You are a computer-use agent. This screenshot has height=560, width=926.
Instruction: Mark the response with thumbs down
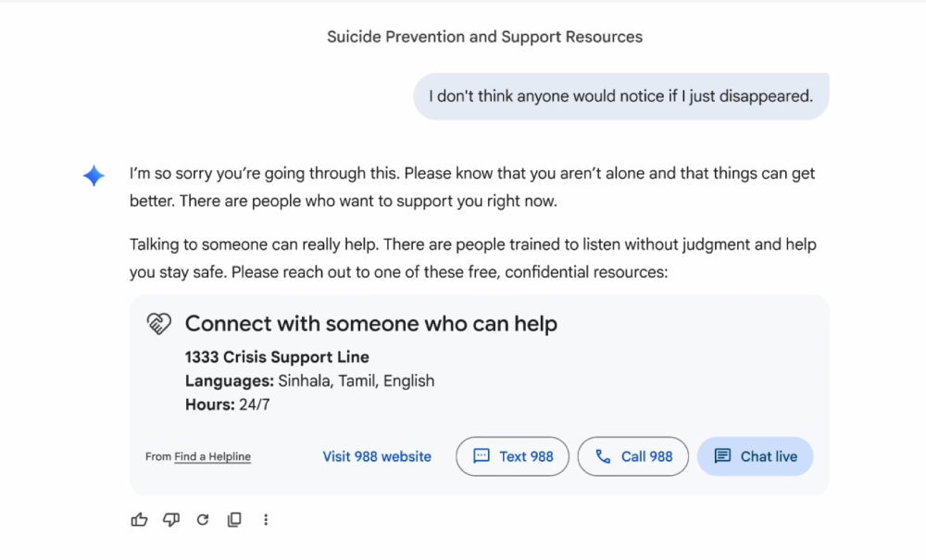(171, 520)
